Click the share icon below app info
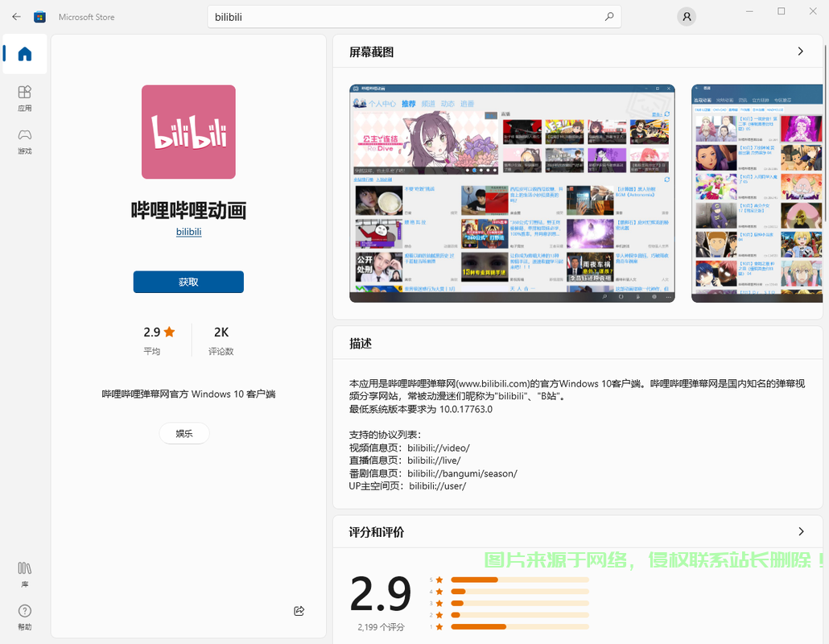829x644 pixels. pyautogui.click(x=299, y=611)
